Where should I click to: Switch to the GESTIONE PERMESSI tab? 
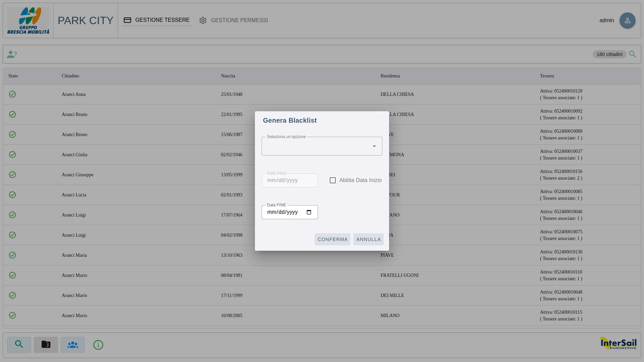click(234, 20)
